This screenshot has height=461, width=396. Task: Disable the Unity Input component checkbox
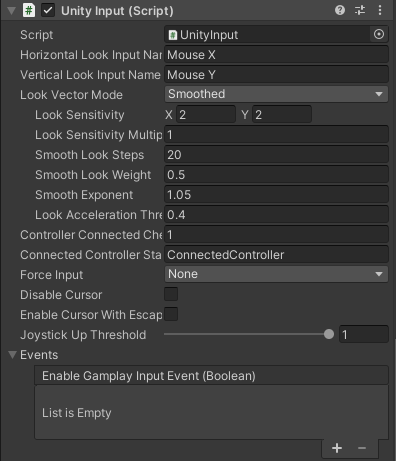(x=48, y=10)
